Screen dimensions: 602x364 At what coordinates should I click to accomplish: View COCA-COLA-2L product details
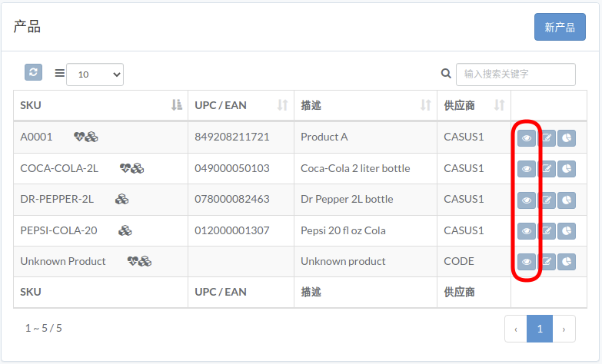pos(527,169)
